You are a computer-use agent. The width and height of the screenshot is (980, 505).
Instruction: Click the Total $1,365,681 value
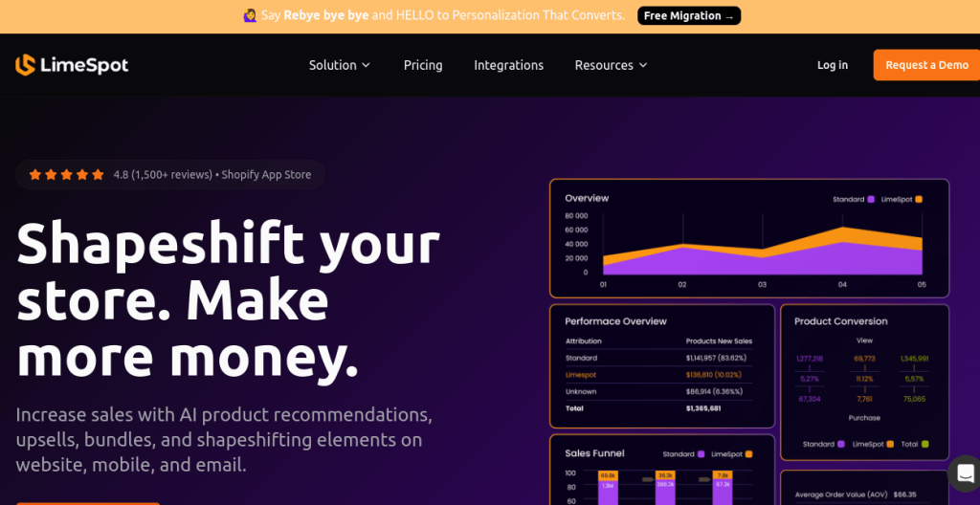tap(703, 408)
